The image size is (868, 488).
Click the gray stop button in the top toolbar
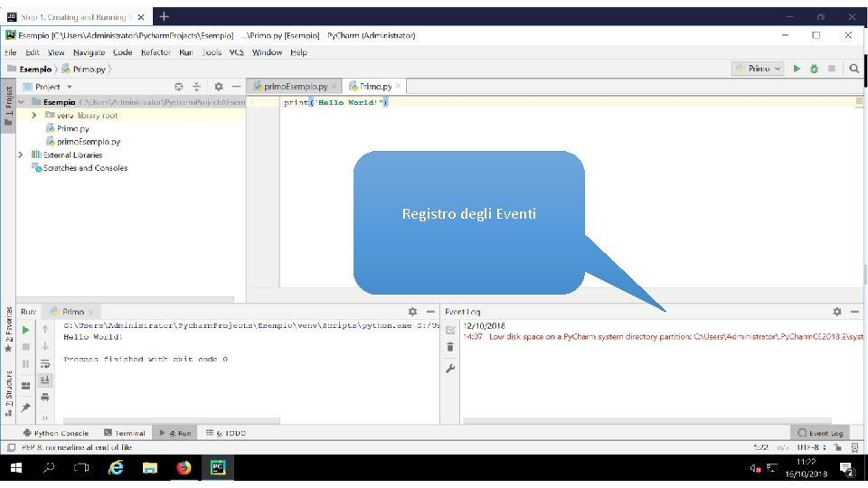click(x=832, y=69)
